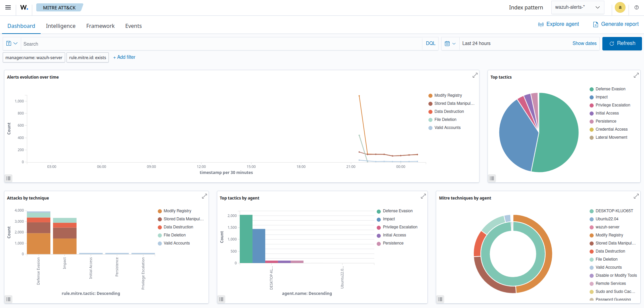Toggle the Defense Evasion legend entry
The image size is (644, 308).
coord(611,89)
